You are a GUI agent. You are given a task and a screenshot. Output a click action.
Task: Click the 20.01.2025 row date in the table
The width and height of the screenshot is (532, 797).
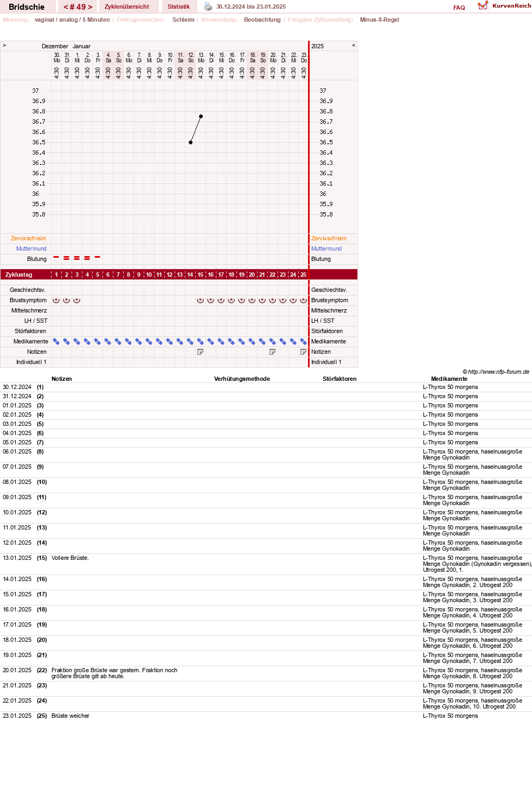(x=17, y=670)
